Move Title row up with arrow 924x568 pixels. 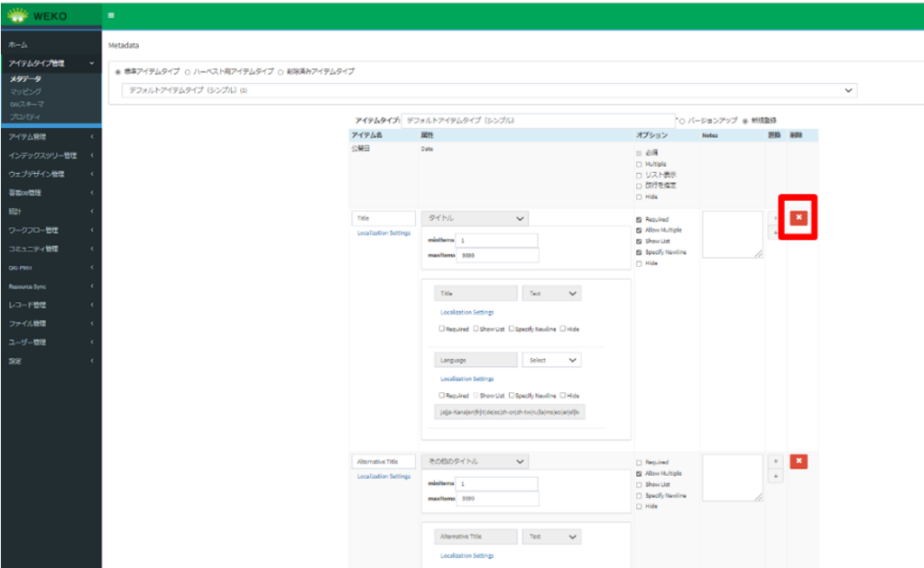point(774,218)
